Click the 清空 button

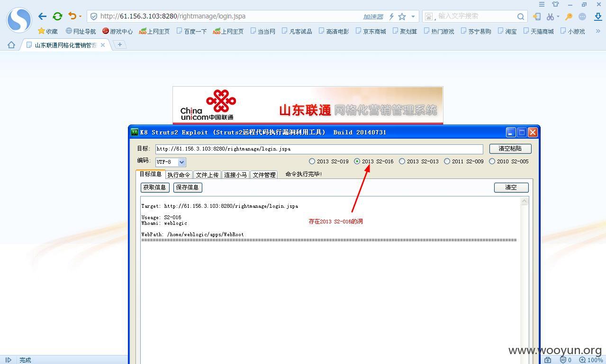tap(511, 187)
